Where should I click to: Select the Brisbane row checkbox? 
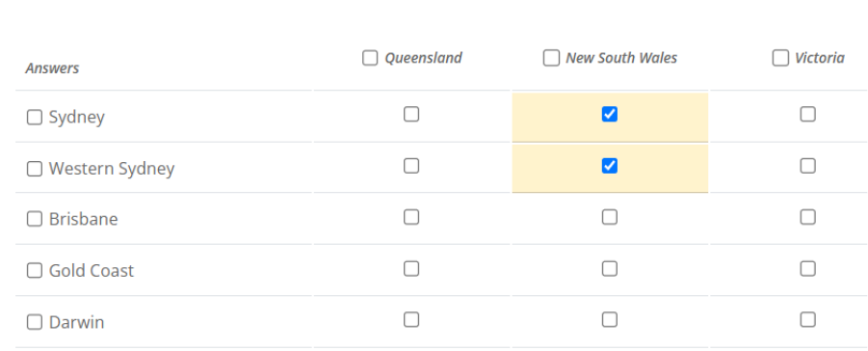[35, 219]
